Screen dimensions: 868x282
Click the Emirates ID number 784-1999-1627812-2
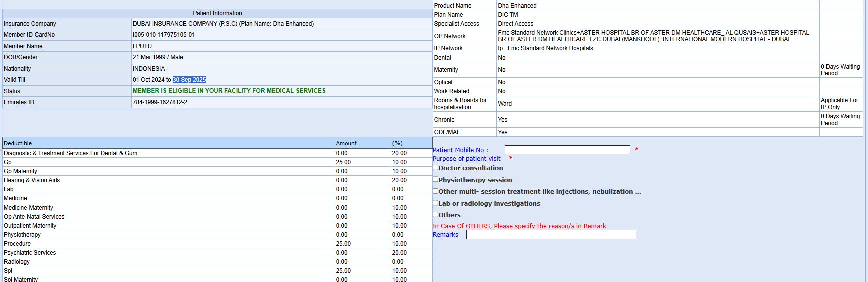(160, 102)
